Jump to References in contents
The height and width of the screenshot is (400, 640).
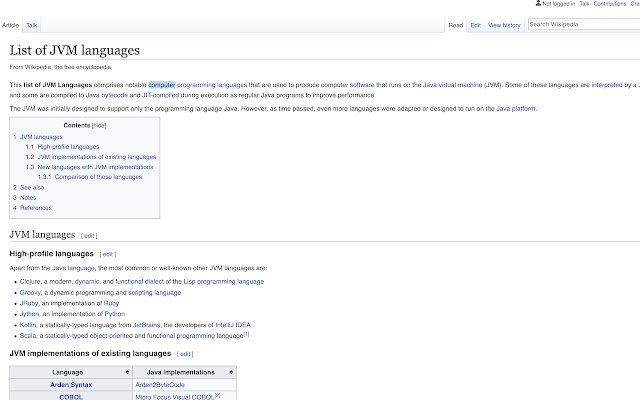tap(36, 208)
